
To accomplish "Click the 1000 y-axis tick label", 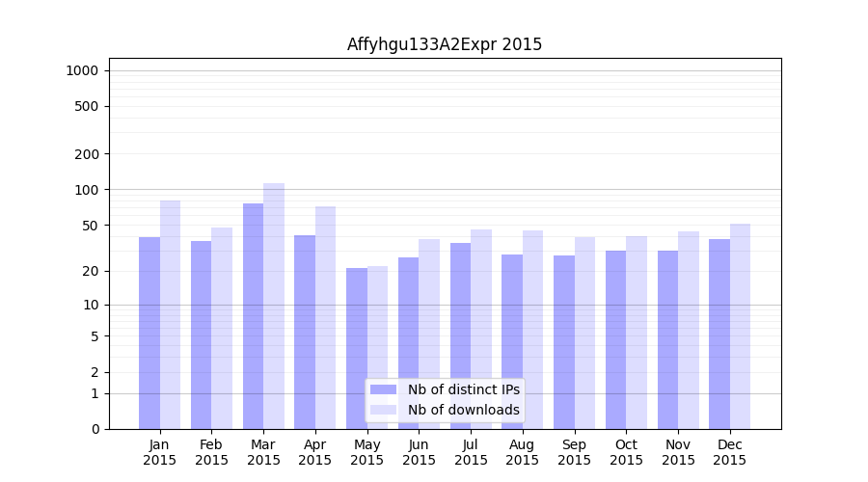I will [82, 70].
